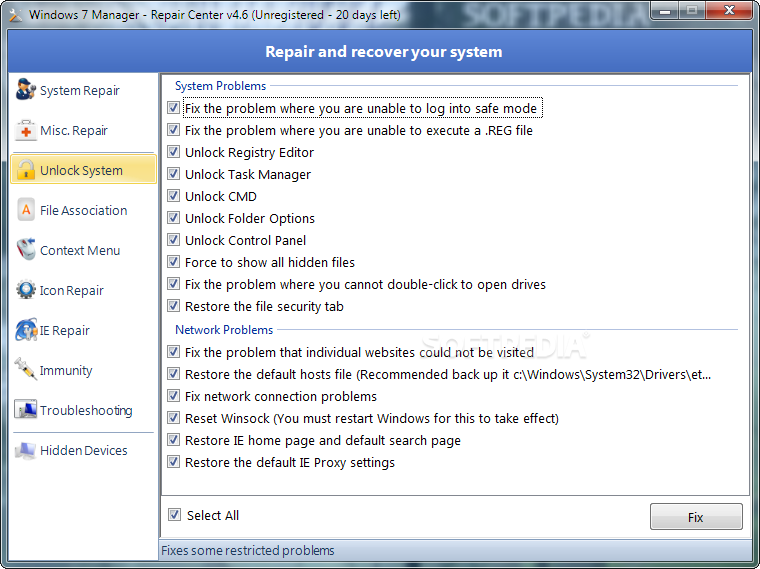
Task: Minimize the Repair Center window
Action: [665, 11]
